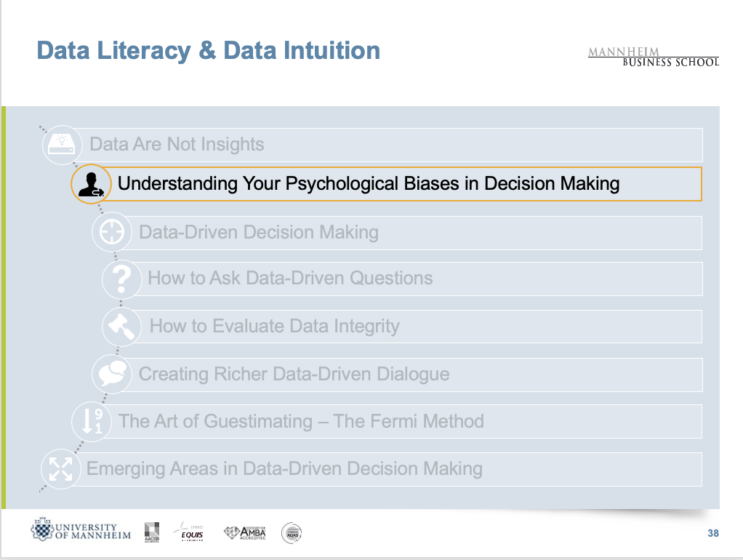743x560 pixels.
Task: Click the numeric sort arrow icon
Action: pos(91,422)
